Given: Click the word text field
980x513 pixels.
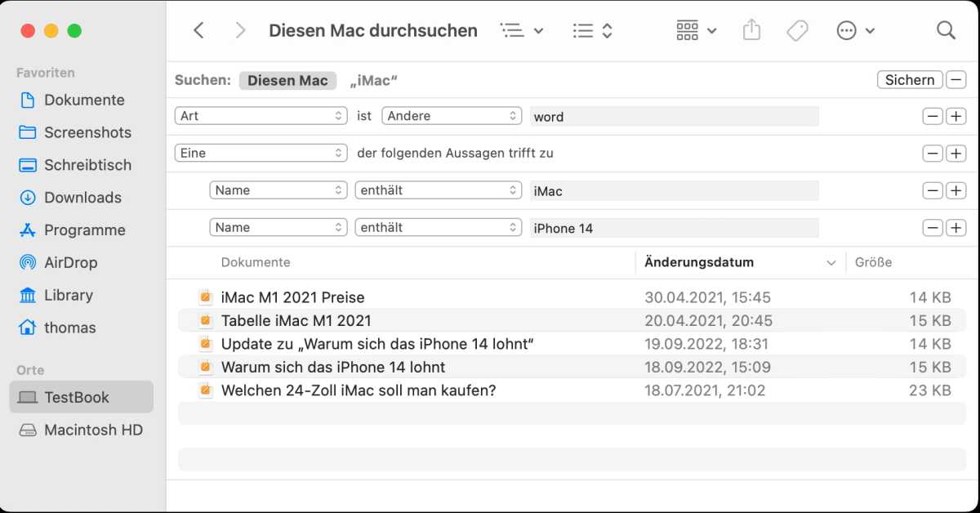Looking at the screenshot, I should 674,116.
